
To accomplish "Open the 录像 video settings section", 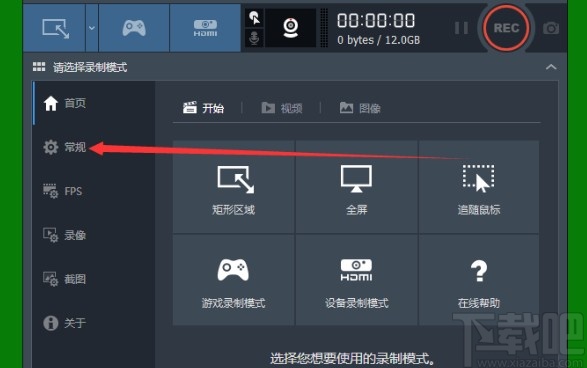I will (64, 235).
